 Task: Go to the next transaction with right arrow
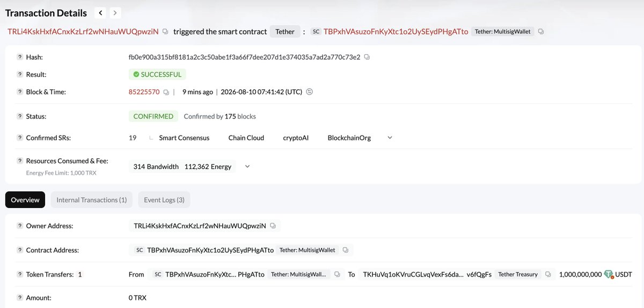pos(115,12)
